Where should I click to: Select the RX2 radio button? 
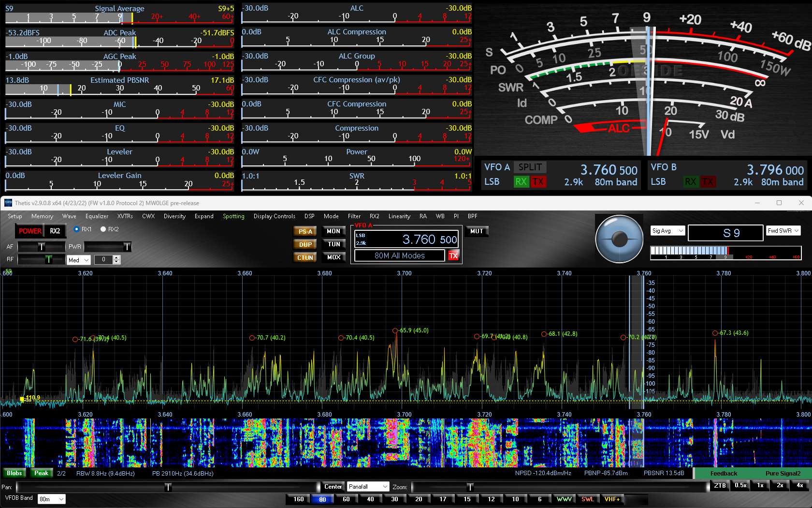tap(103, 229)
